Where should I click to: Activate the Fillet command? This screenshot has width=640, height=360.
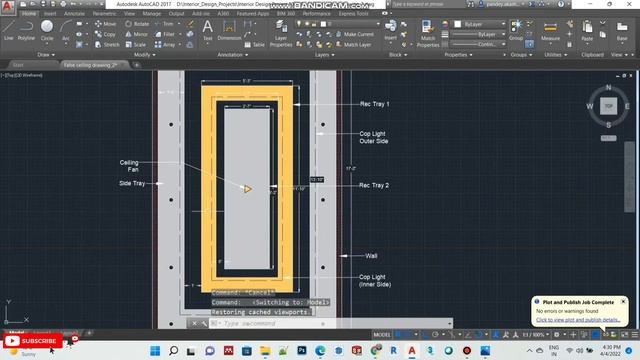click(165, 34)
